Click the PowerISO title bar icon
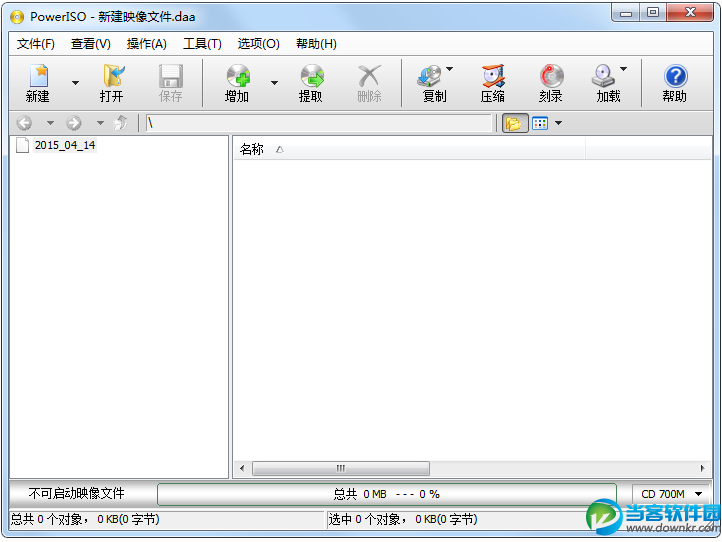 [17, 17]
